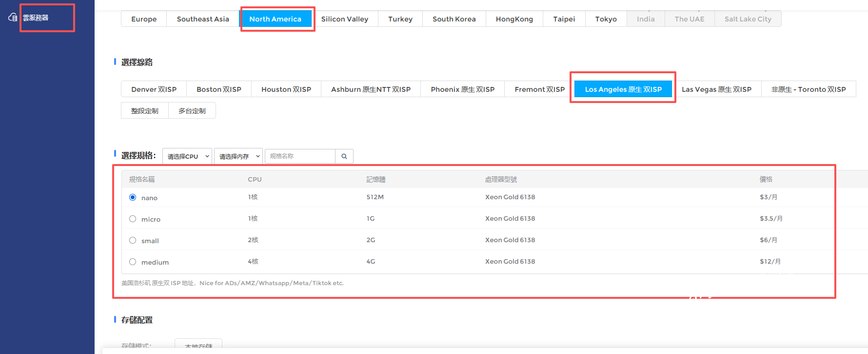Click the $3.5/月 price cell
Screen dimensions: 868x354
[771, 219]
